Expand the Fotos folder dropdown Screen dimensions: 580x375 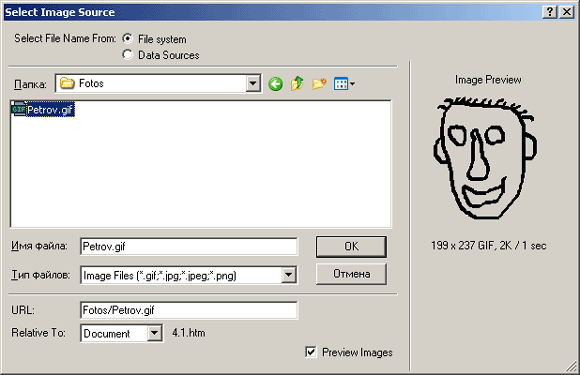[x=253, y=83]
